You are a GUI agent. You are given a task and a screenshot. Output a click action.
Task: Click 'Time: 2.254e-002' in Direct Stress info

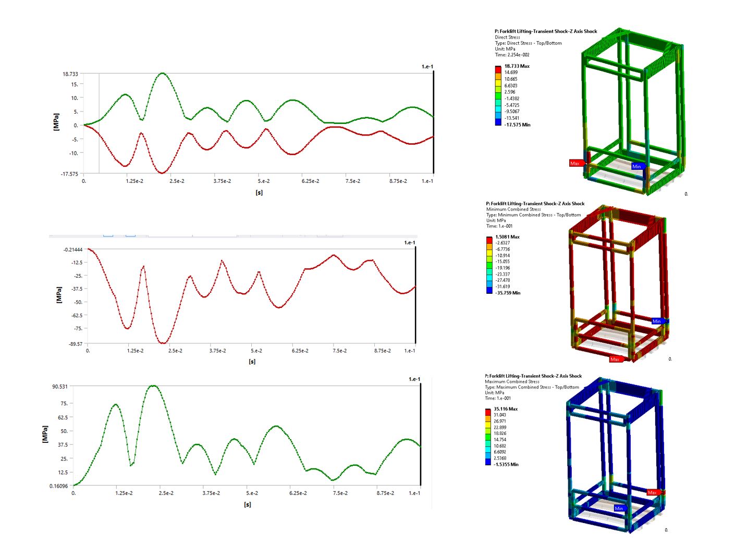[512, 55]
